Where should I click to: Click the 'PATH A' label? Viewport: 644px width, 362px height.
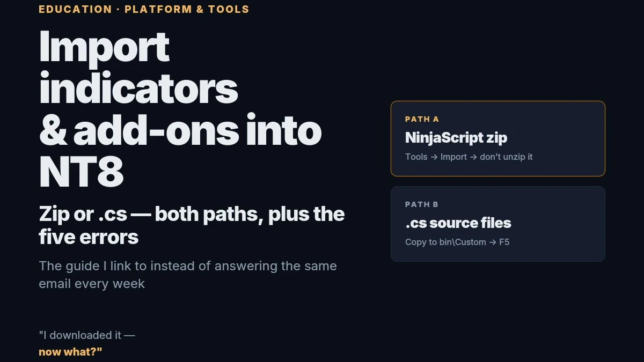coord(422,119)
